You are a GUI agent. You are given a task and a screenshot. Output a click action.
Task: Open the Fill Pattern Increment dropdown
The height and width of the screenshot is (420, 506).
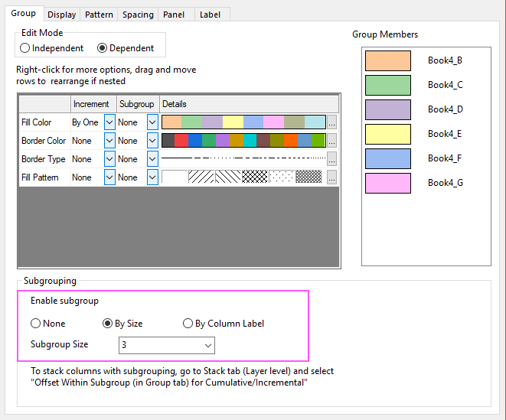pos(109,177)
